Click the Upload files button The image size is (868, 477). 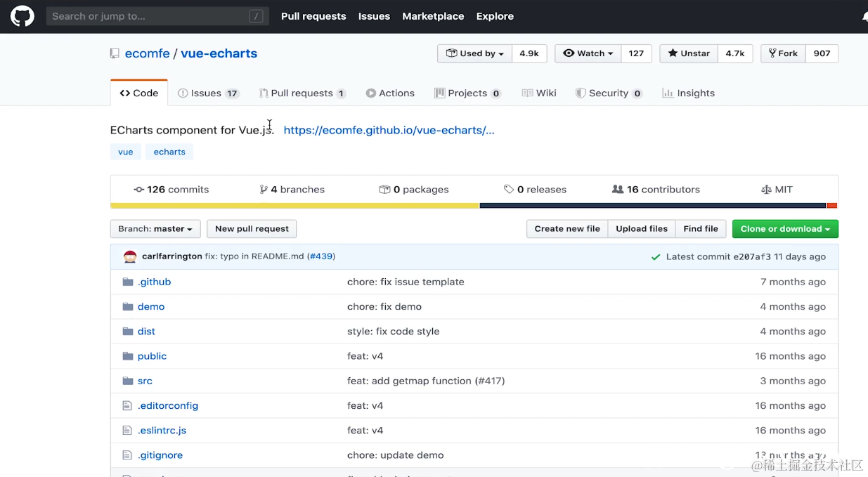click(x=642, y=229)
